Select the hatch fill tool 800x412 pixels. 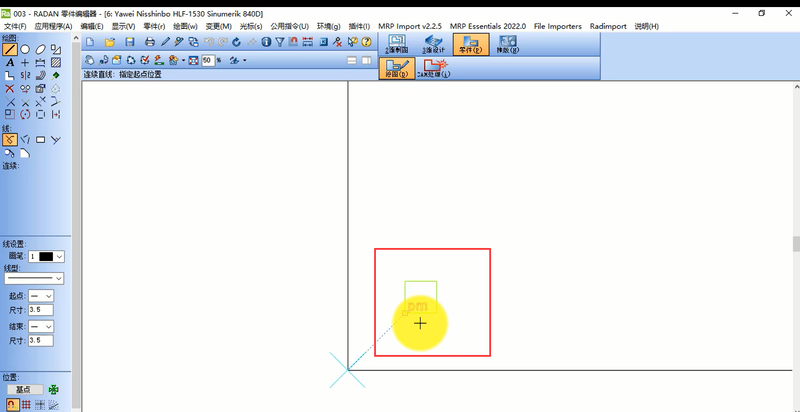(56, 63)
